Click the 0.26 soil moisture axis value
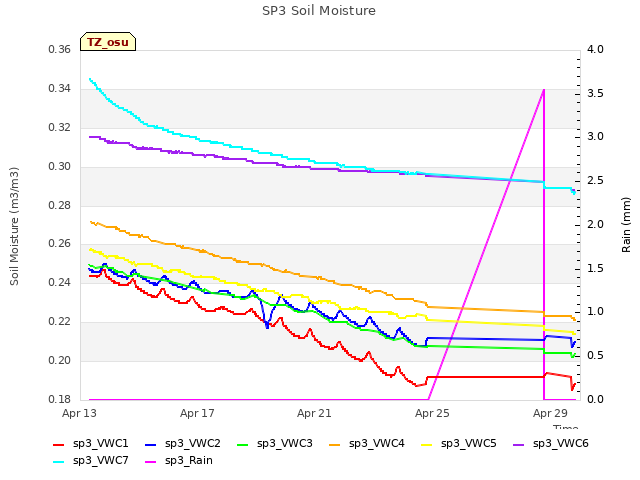The height and width of the screenshot is (480, 640). point(60,244)
